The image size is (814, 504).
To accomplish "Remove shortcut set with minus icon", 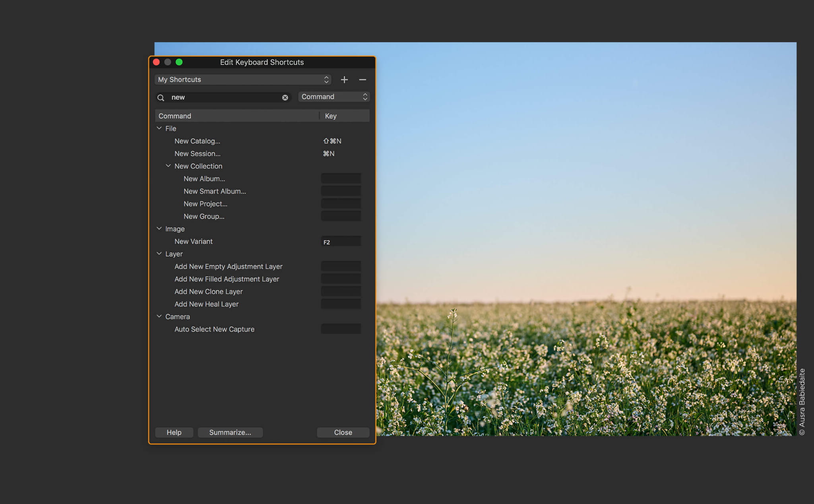I will click(362, 79).
